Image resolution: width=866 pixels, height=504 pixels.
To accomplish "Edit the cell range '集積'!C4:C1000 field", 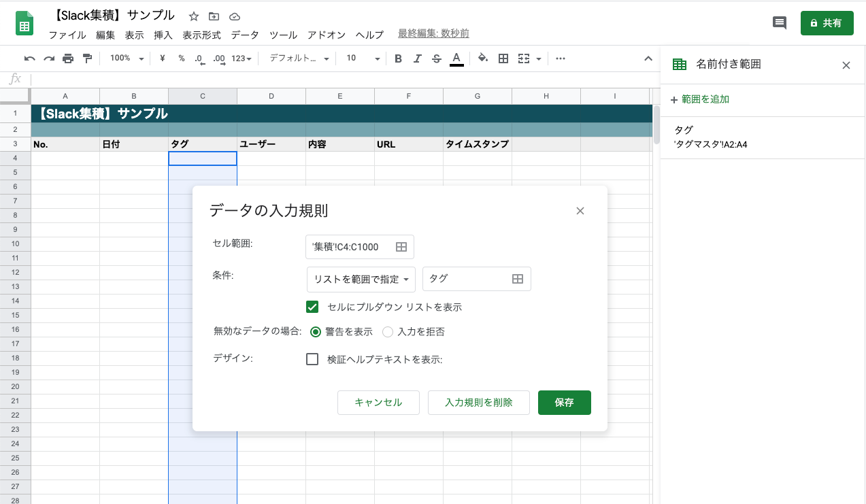I will point(360,247).
